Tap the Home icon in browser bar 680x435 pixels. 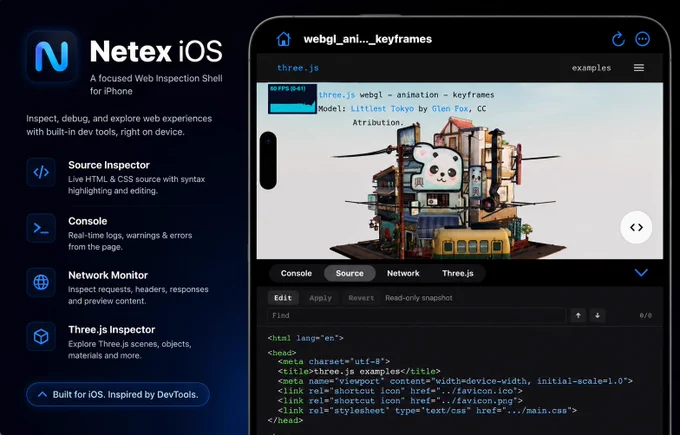point(284,39)
